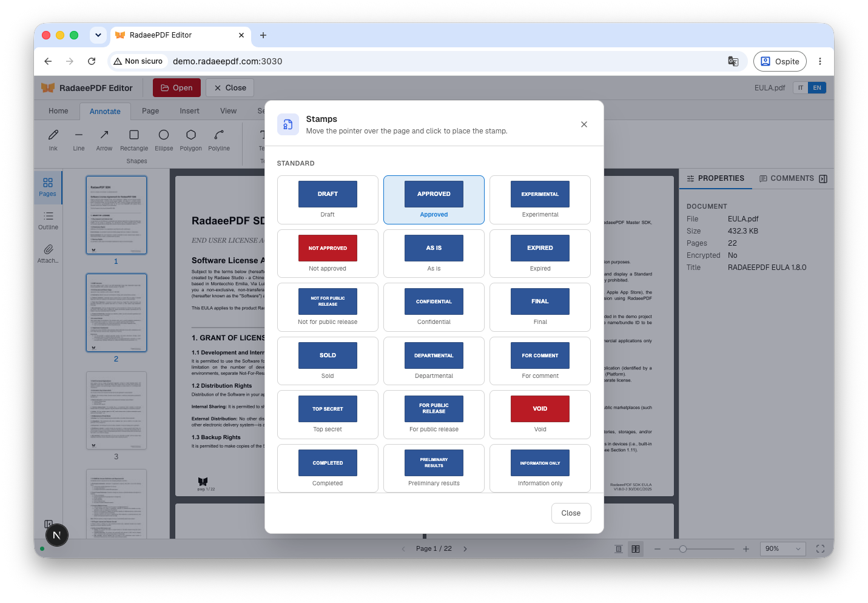Image resolution: width=868 pixels, height=603 pixels.
Task: Select the Not approved stamp
Action: [x=328, y=254]
